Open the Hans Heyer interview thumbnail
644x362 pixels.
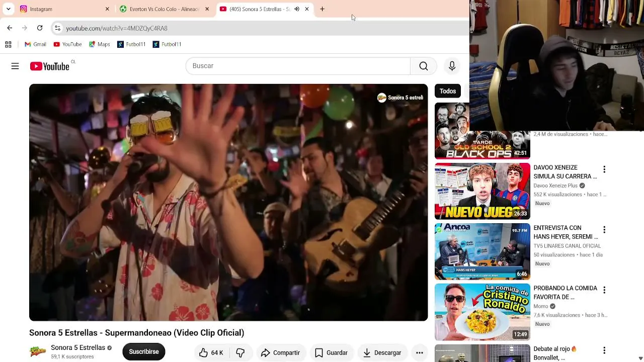482,251
